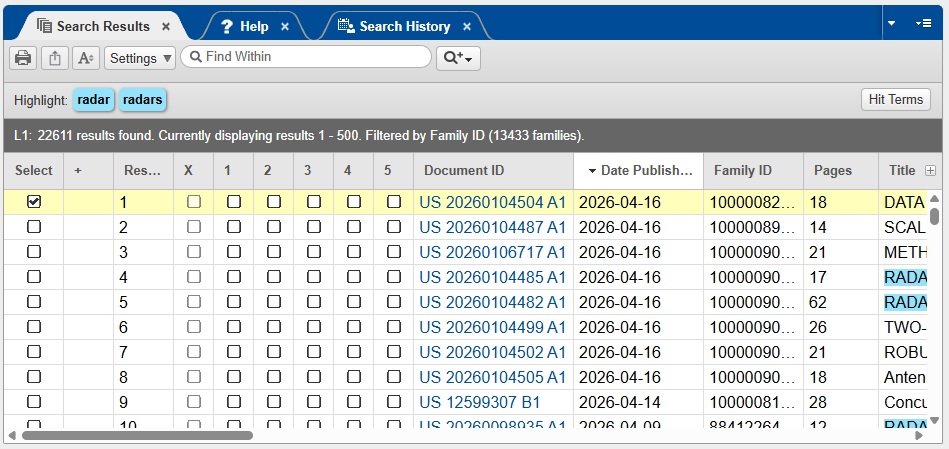Click the Find Within search field
Image resolution: width=949 pixels, height=449 pixels.
click(310, 57)
